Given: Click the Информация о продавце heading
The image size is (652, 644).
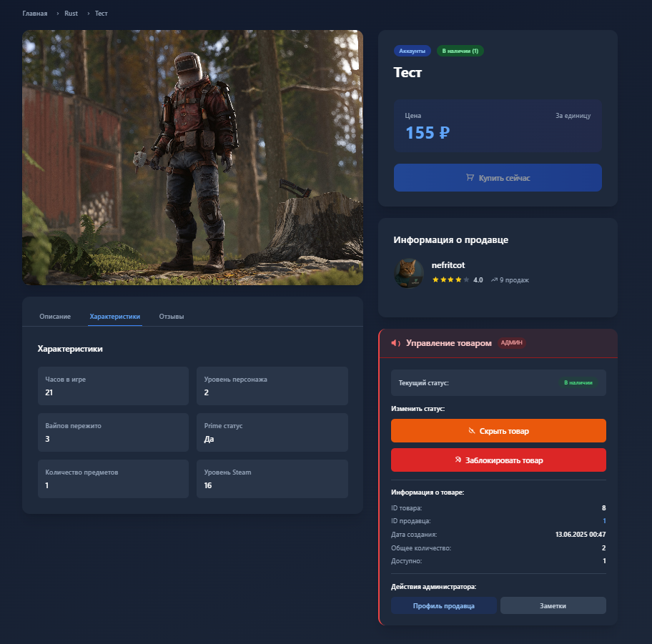Looking at the screenshot, I should point(450,240).
